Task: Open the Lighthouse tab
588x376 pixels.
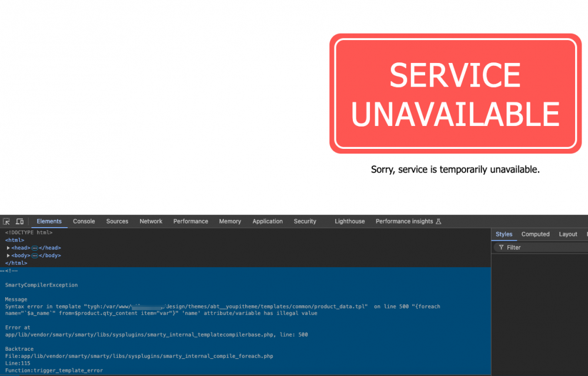Action: (x=349, y=221)
